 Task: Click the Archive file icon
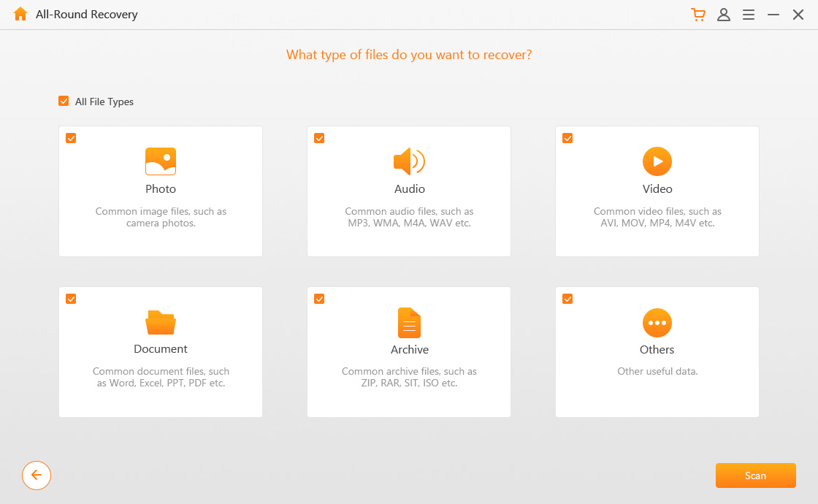point(409,321)
